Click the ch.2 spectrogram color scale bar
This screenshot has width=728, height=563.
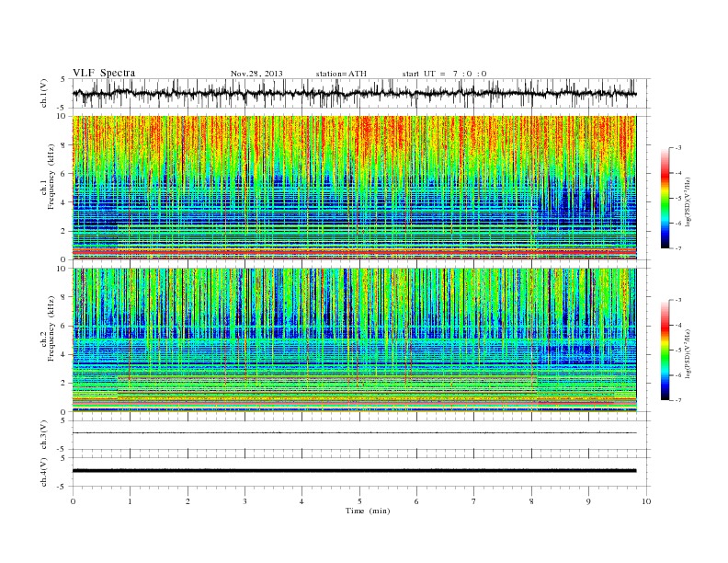tap(665, 350)
